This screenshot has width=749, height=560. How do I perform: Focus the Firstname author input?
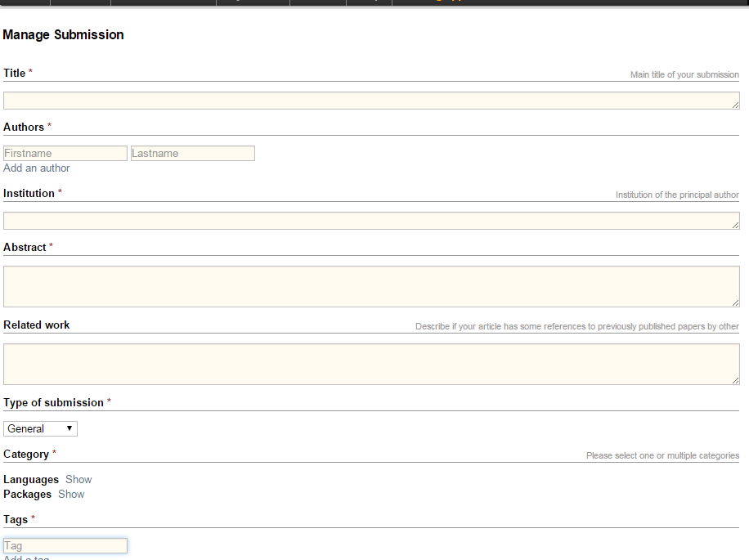point(65,154)
